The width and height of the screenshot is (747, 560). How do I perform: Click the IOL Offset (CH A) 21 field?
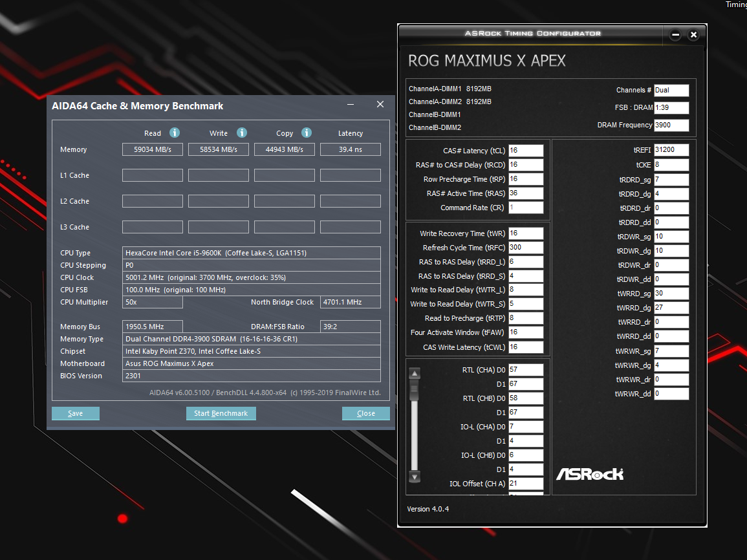pyautogui.click(x=526, y=483)
